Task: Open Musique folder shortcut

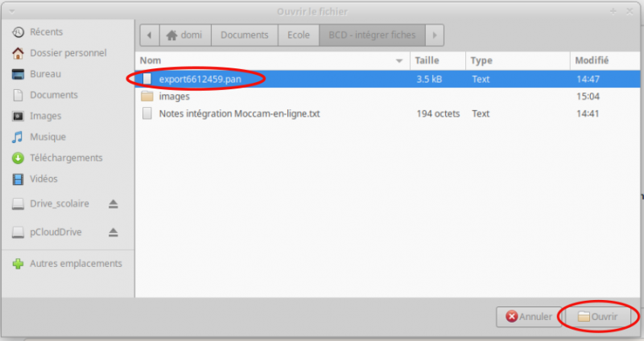Action: click(x=47, y=137)
